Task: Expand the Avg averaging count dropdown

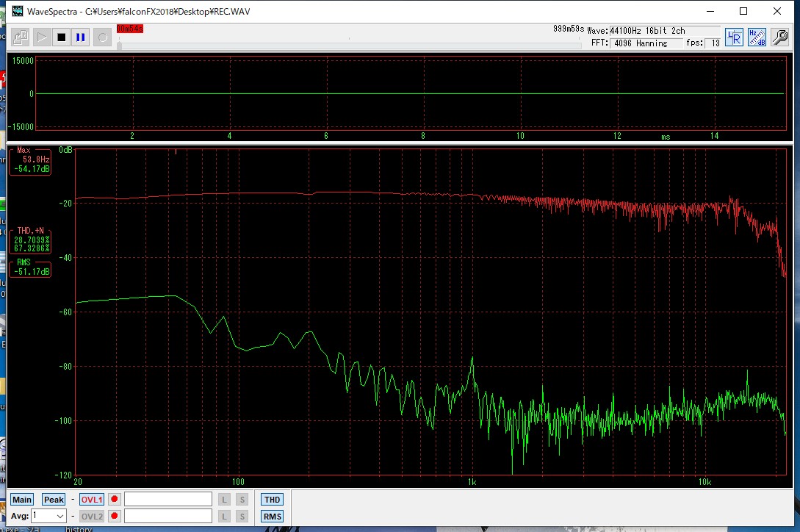Action: (x=60, y=517)
